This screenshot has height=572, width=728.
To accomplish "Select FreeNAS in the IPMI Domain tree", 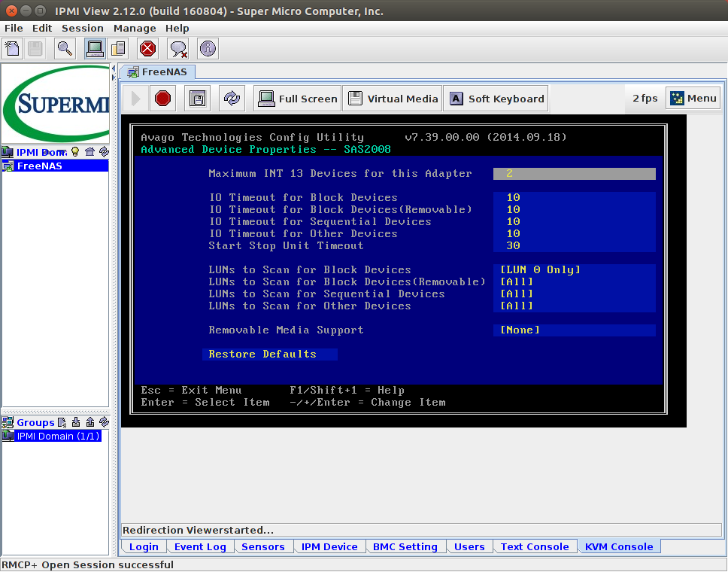I will coord(39,166).
